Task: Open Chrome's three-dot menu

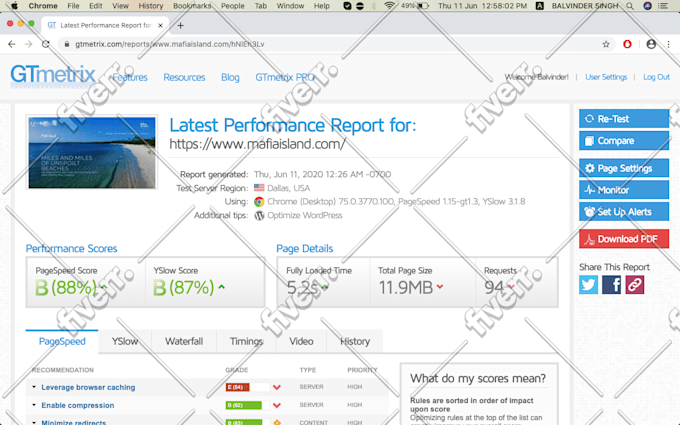Action: (x=668, y=44)
